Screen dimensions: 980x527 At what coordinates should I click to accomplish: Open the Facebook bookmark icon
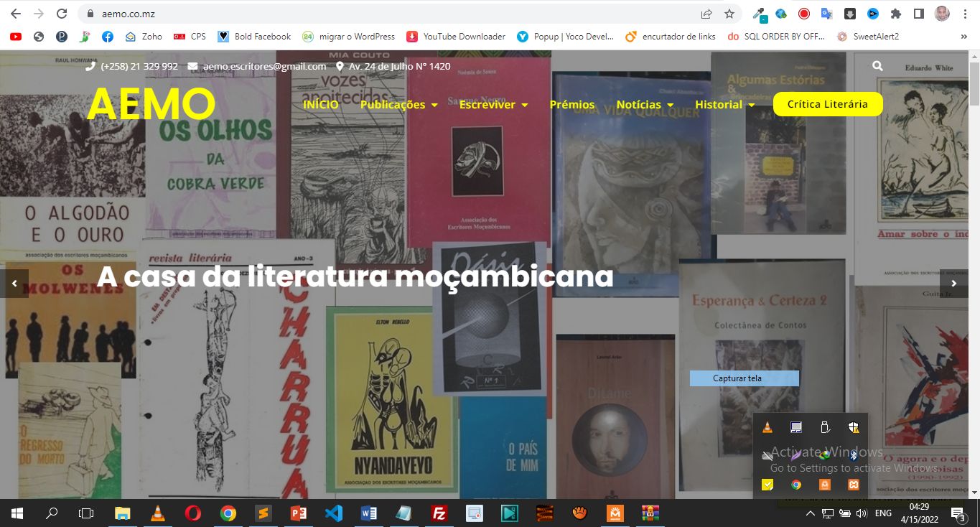click(108, 36)
